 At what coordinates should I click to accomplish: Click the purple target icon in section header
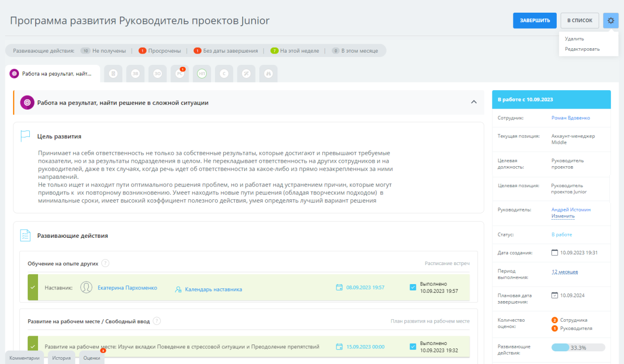click(x=27, y=102)
